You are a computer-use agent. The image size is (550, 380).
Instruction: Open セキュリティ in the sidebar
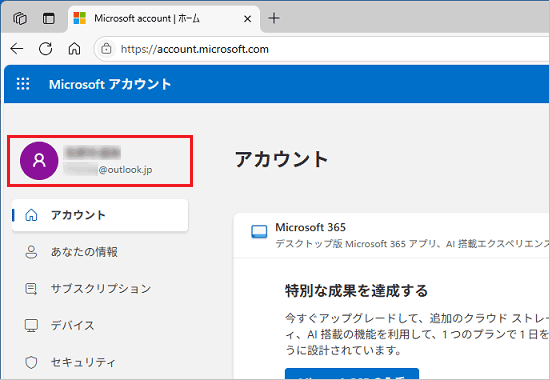click(100, 362)
